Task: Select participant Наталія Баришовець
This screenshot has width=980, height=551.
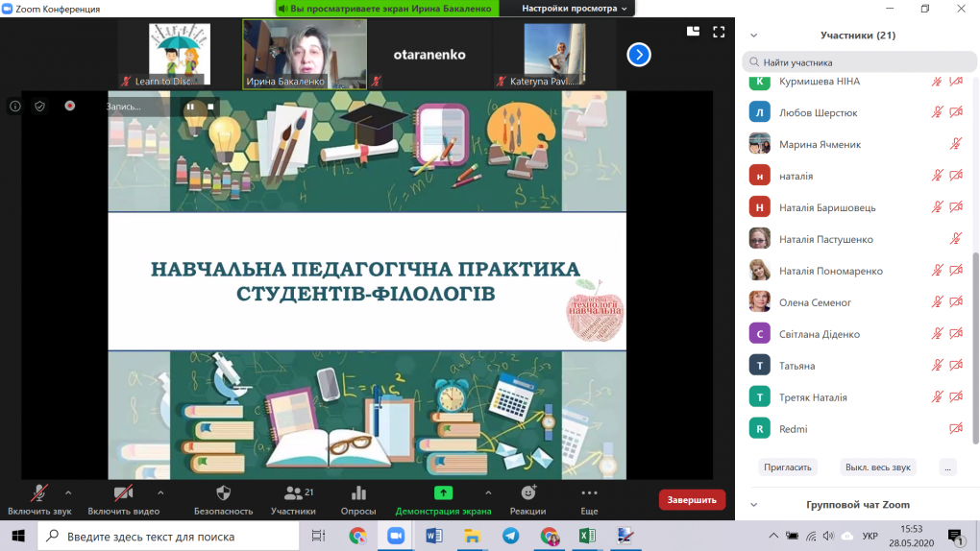Action: pos(857,207)
